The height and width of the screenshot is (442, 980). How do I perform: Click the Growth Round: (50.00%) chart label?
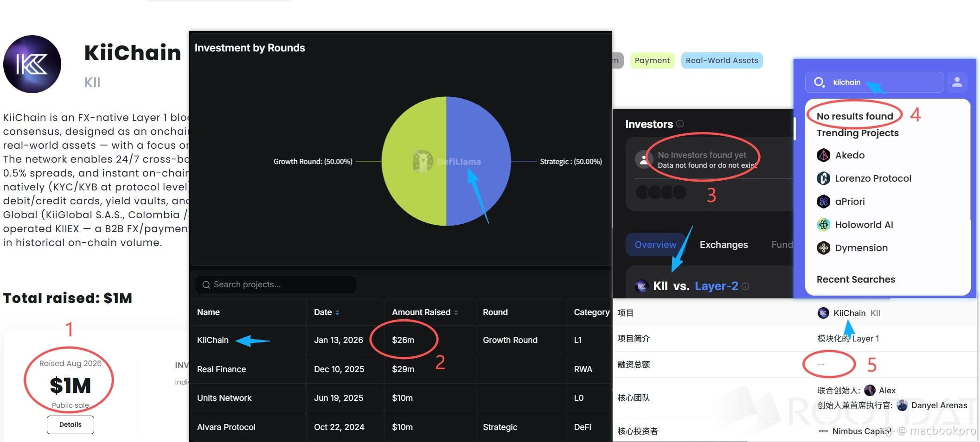pyautogui.click(x=313, y=161)
